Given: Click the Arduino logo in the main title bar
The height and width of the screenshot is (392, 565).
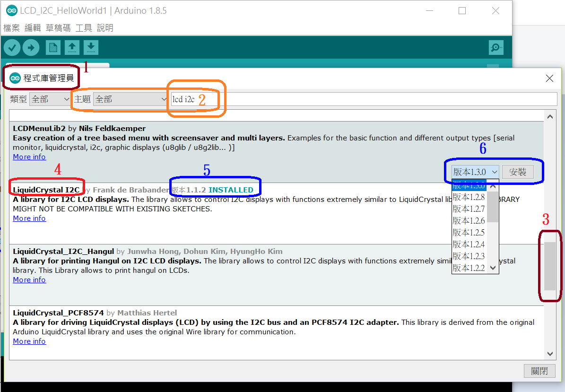Looking at the screenshot, I should pos(11,11).
